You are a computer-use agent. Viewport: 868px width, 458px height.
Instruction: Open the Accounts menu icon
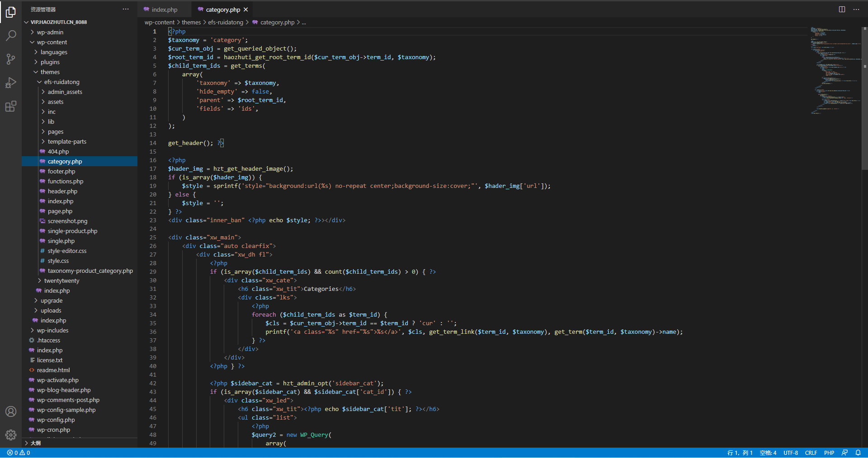tap(11, 411)
